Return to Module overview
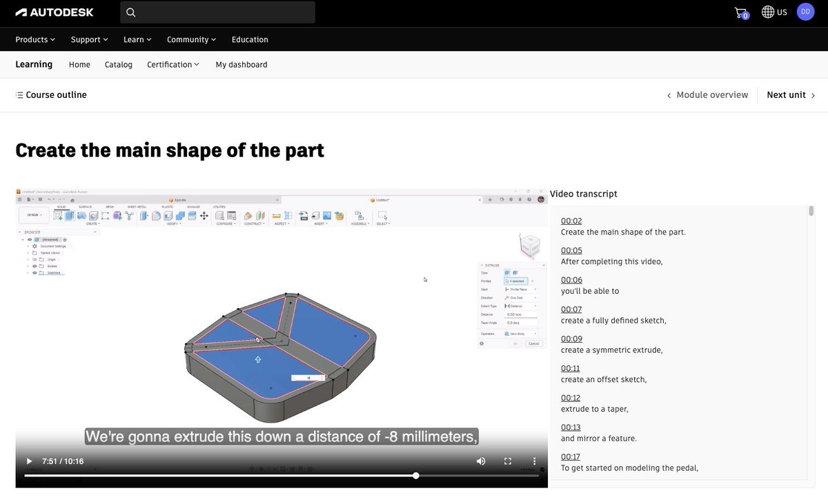Image resolution: width=828 pixels, height=504 pixels. point(708,95)
